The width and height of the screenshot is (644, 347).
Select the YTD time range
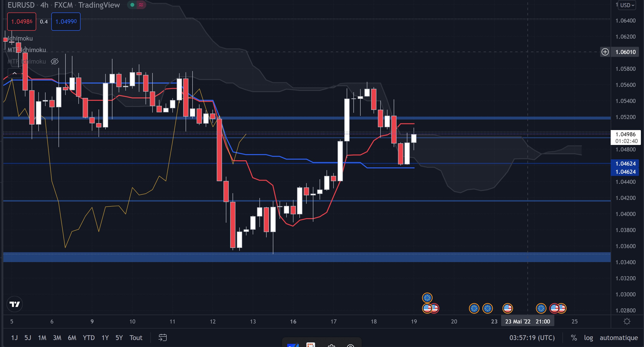click(88, 337)
